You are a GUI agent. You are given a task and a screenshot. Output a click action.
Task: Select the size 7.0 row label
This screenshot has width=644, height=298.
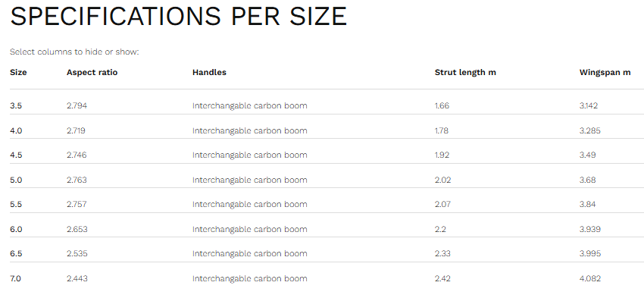tap(15, 279)
